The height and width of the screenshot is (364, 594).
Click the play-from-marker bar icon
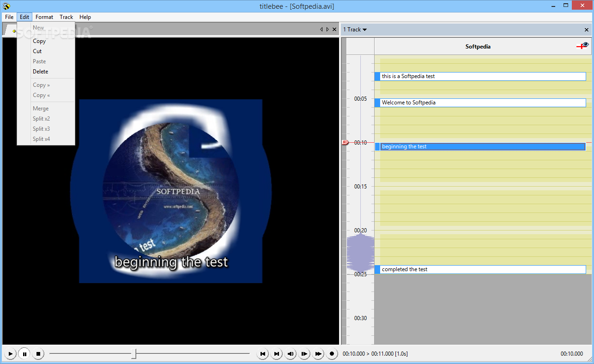click(304, 354)
